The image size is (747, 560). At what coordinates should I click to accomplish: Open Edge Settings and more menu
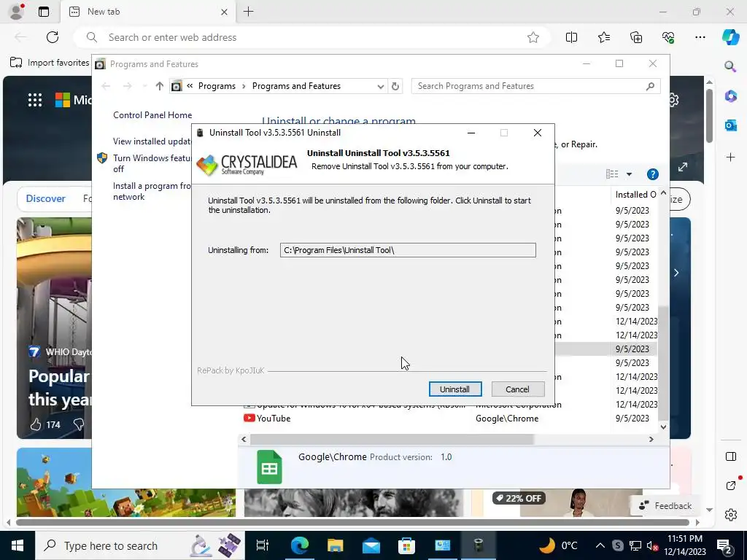700,37
